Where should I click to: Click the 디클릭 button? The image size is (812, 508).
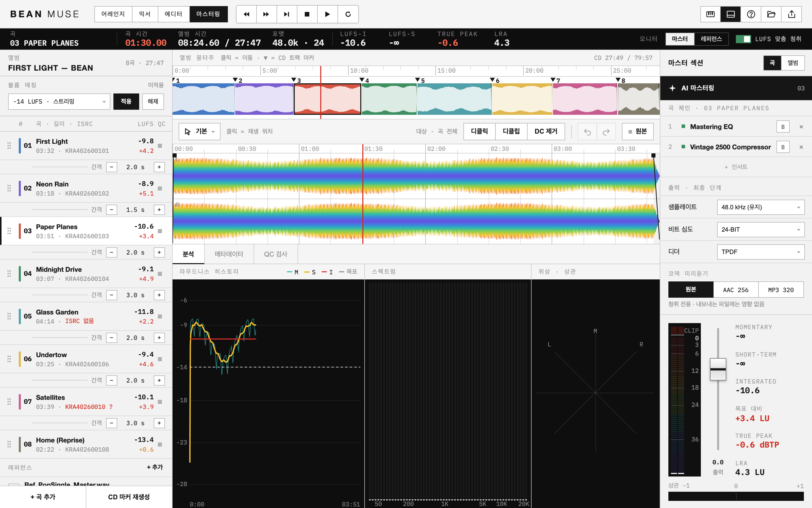tap(479, 131)
